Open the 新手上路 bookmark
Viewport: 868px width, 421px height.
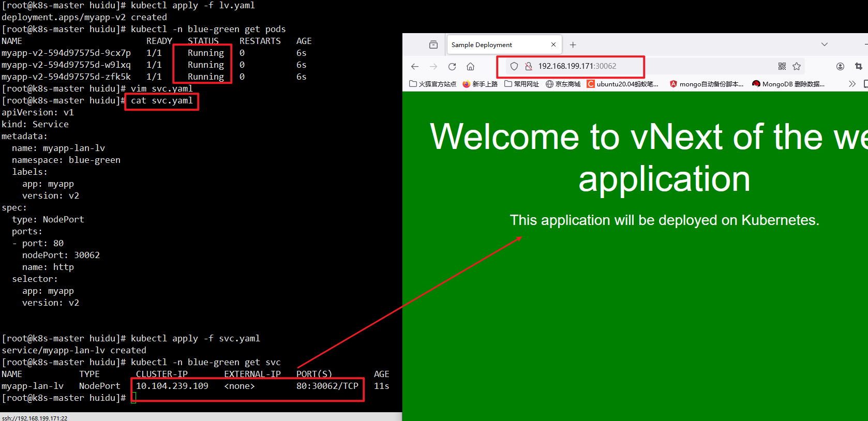[x=480, y=84]
